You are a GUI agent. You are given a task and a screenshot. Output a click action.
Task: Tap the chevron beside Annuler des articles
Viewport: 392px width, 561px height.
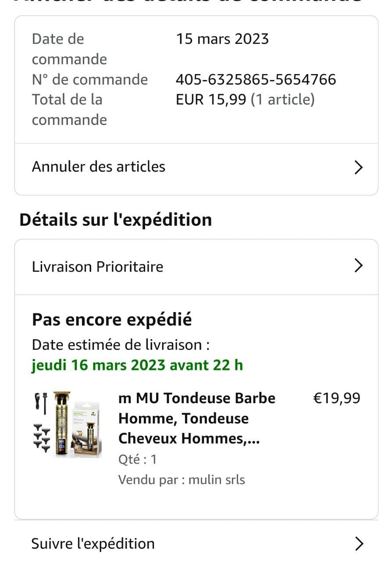358,167
